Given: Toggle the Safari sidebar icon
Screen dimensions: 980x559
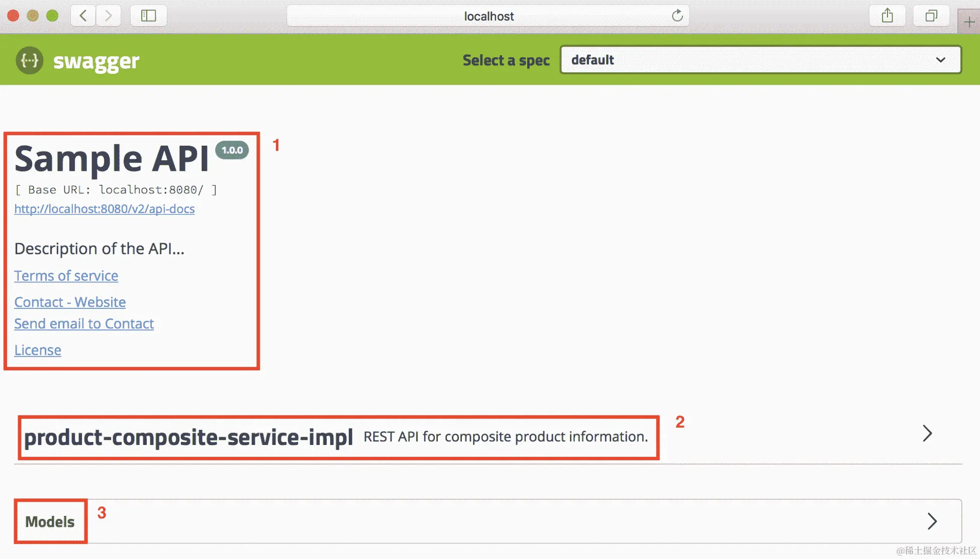Looking at the screenshot, I should point(148,16).
